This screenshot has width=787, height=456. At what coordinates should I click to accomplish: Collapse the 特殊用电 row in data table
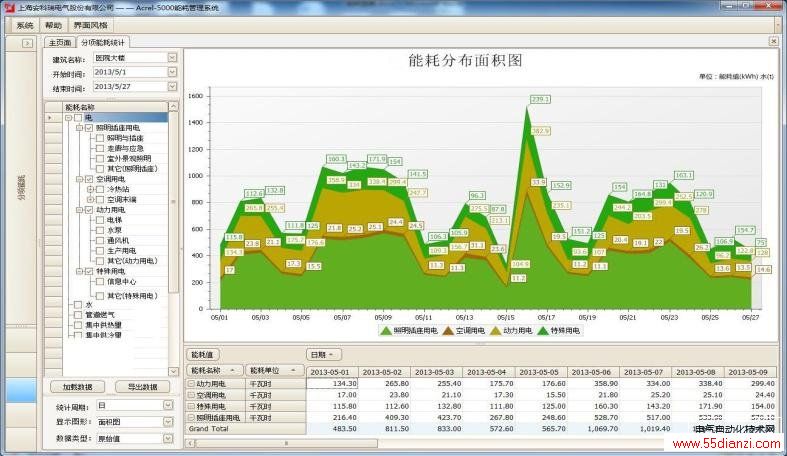(191, 406)
